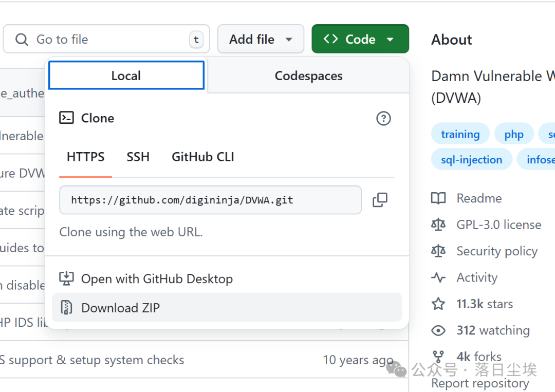This screenshot has height=392, width=555.
Task: Click the 'Clone using the web URL.' text
Action: 131,232
